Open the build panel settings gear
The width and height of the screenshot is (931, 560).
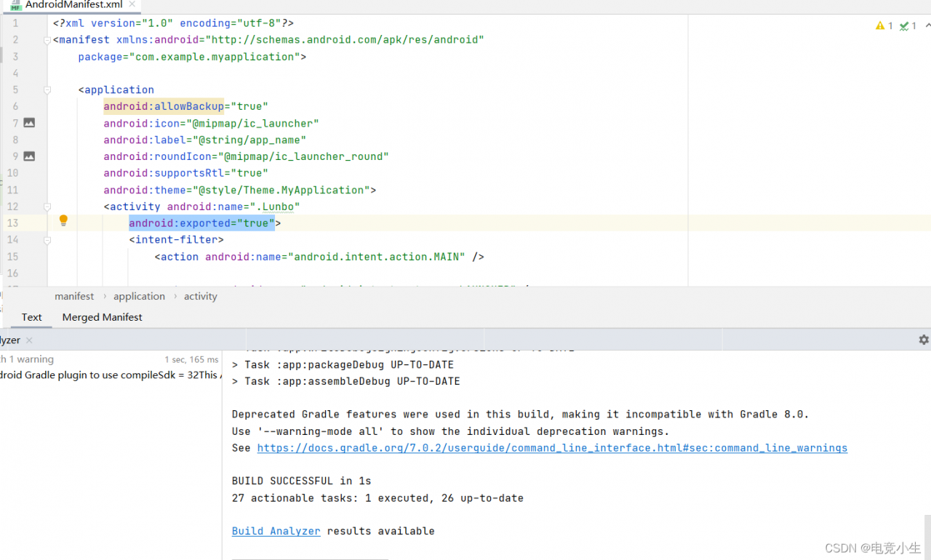(923, 340)
